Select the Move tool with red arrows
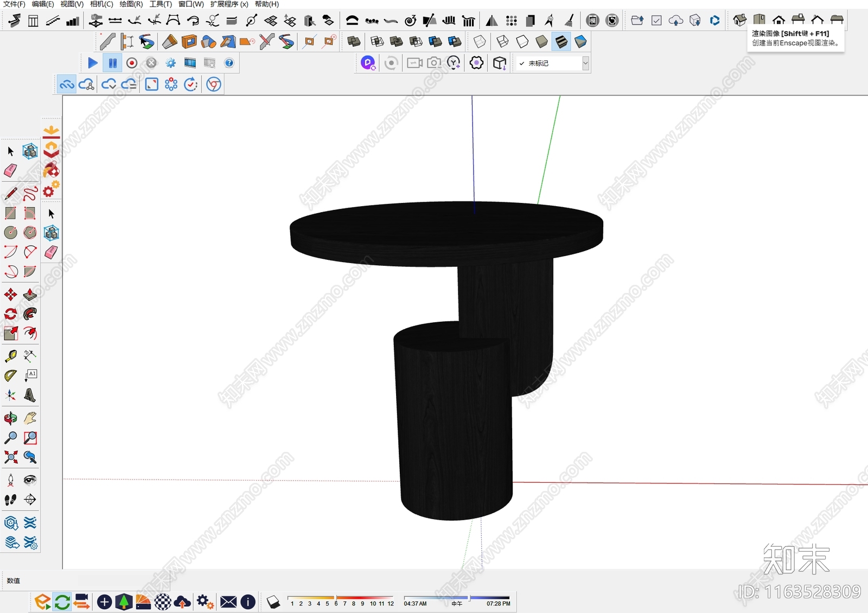The height and width of the screenshot is (613, 868). [10, 295]
